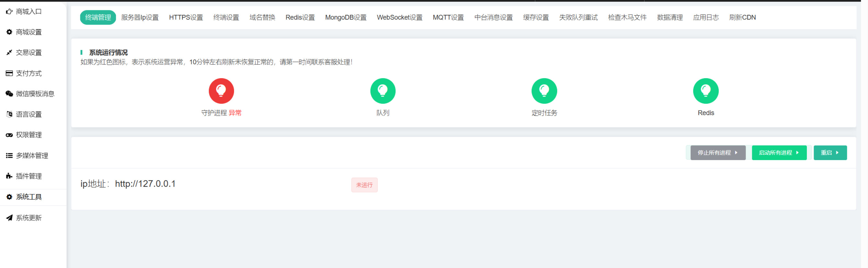Screen dimensions: 868x268
Task: Click the green Redis status bulb icon
Action: click(x=705, y=91)
